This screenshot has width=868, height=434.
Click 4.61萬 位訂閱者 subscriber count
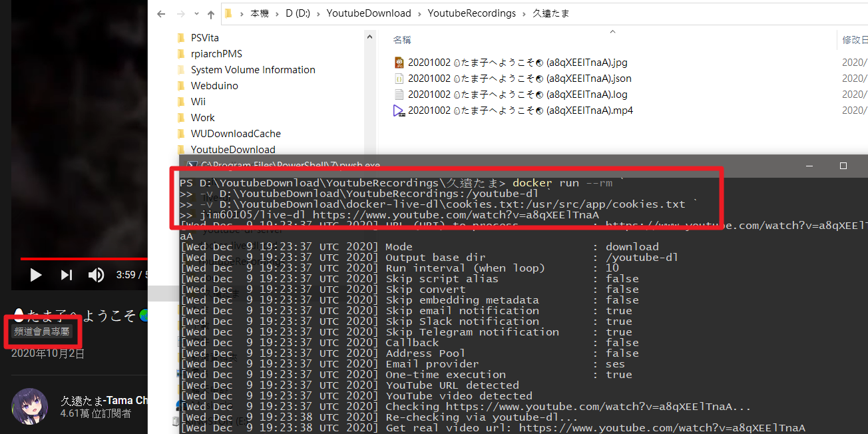click(x=96, y=413)
